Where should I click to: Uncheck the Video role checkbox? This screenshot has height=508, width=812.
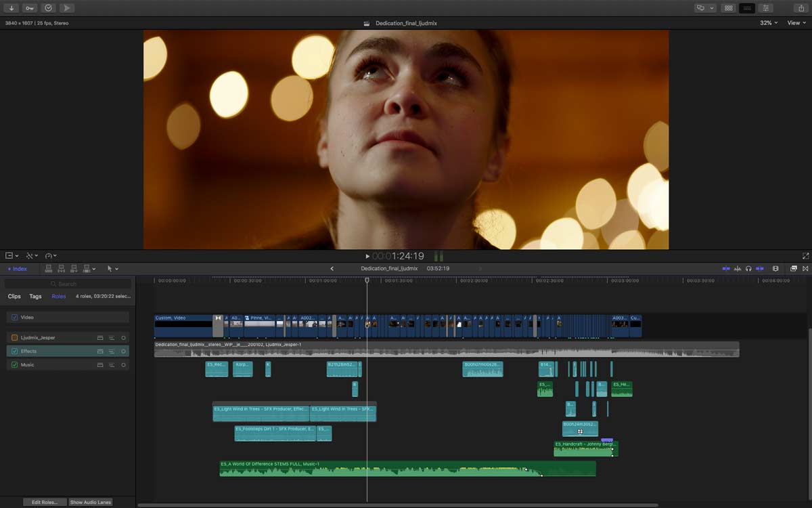tap(14, 317)
